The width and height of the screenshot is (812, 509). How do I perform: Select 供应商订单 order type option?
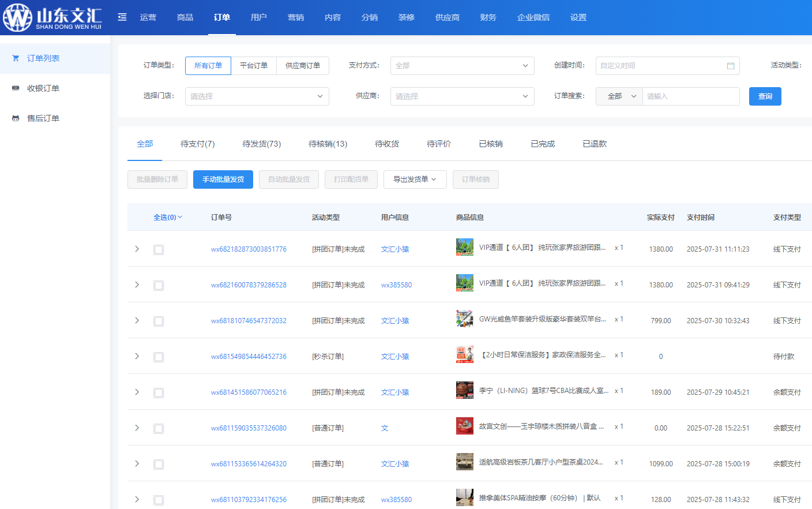tap(303, 66)
